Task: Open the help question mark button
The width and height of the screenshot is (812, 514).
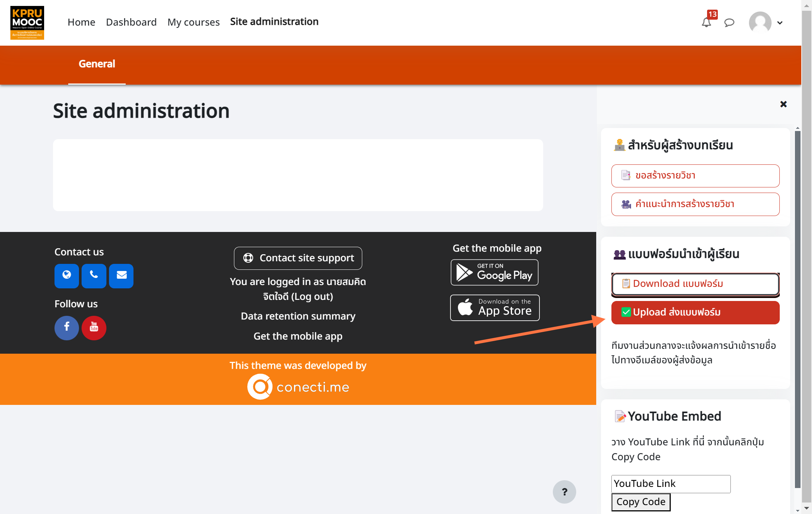Action: click(564, 492)
